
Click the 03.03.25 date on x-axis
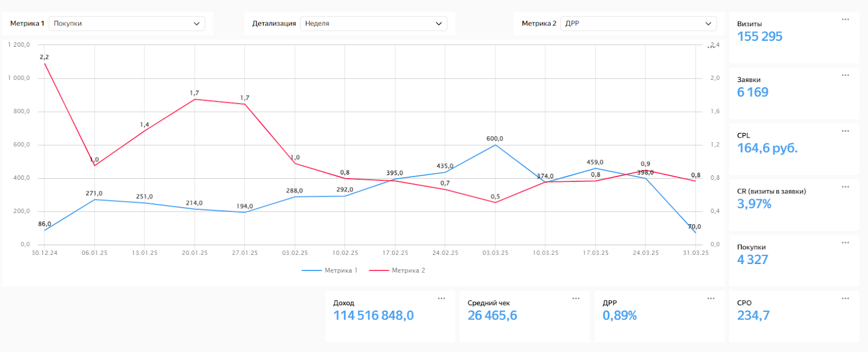[495, 253]
